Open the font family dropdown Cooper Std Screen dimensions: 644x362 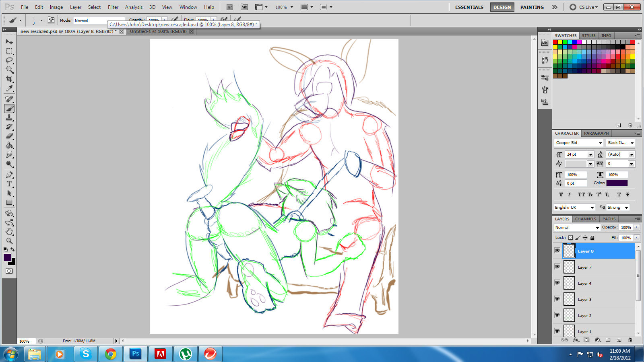coord(600,143)
